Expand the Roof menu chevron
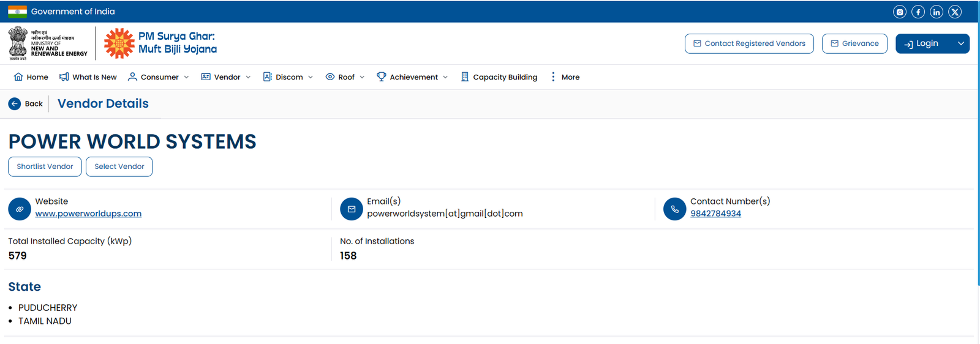980x344 pixels. pos(362,77)
